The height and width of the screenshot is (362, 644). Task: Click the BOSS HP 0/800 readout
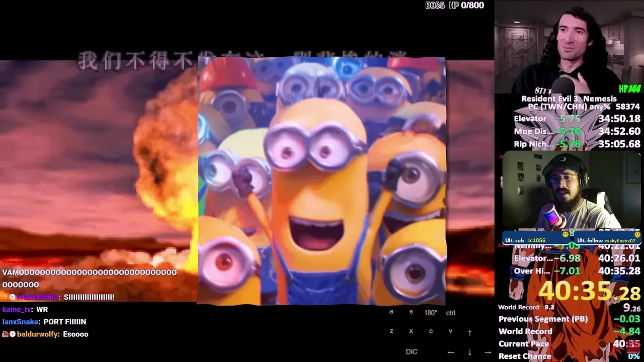[x=455, y=6]
